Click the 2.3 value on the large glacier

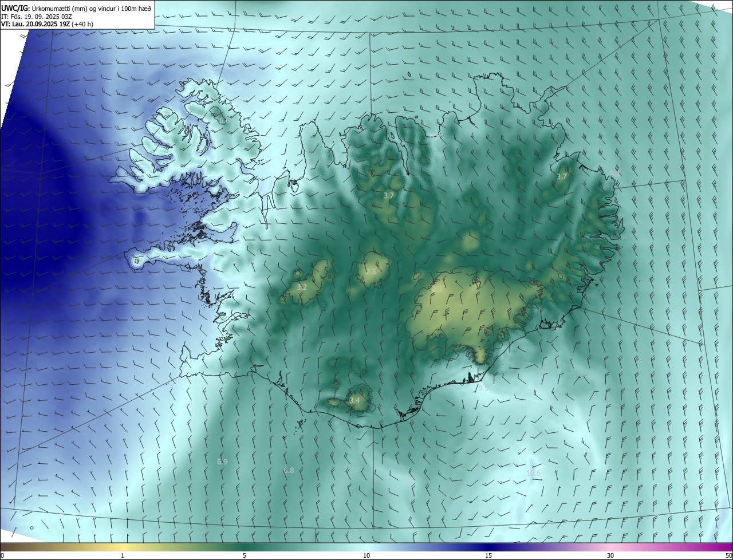click(438, 289)
